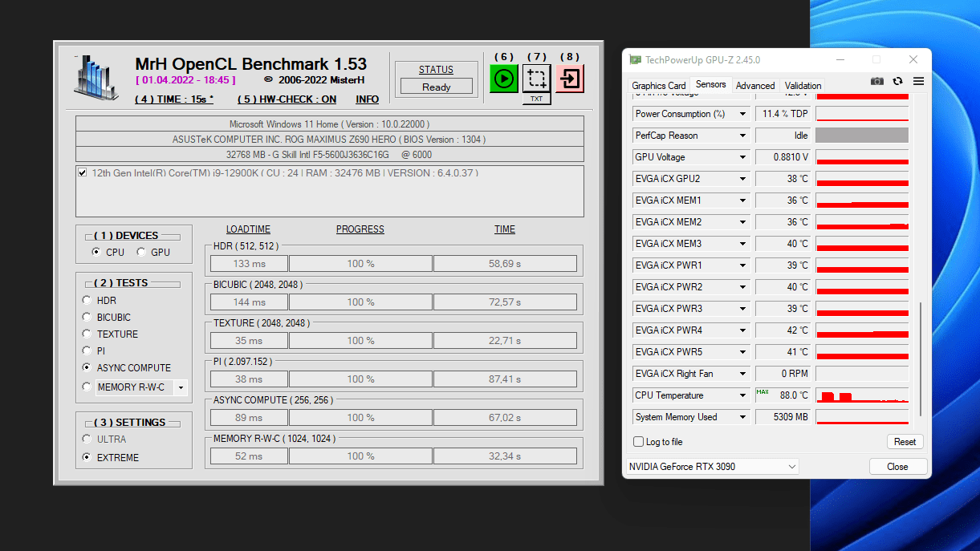Toggle the HW-CHECK : ON option

click(287, 99)
